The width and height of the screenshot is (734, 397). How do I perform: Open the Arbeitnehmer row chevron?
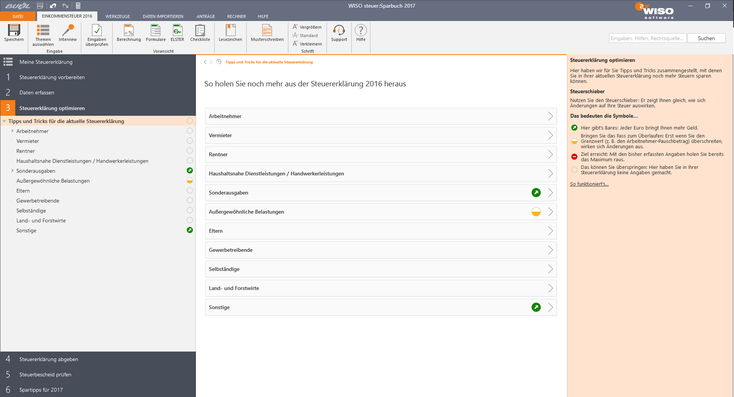coord(550,116)
